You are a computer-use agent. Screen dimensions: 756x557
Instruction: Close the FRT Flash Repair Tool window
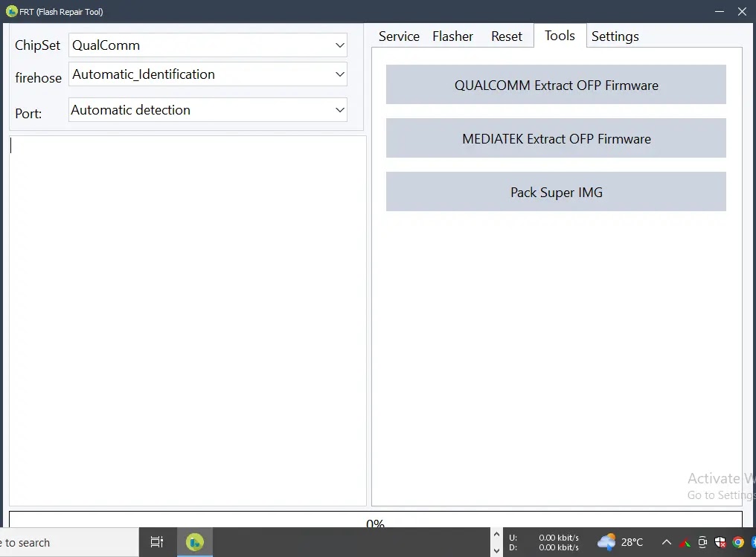[742, 11]
